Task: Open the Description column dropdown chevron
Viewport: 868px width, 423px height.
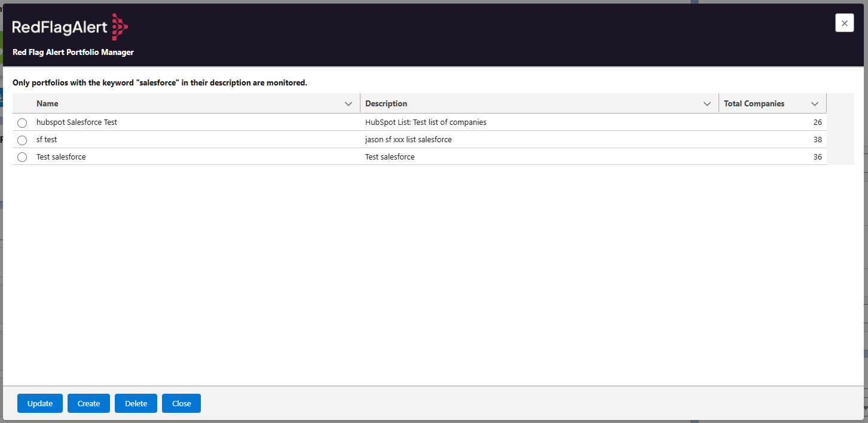Action: coord(707,104)
